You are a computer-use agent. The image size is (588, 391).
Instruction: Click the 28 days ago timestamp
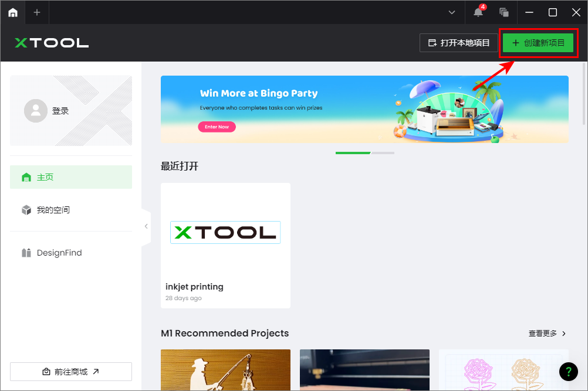(x=183, y=298)
